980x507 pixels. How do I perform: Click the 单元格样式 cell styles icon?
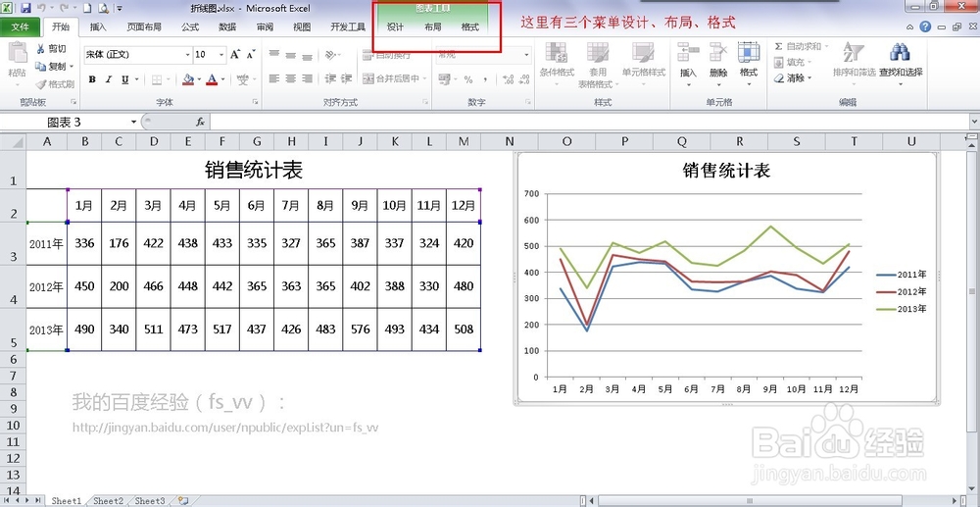(643, 53)
